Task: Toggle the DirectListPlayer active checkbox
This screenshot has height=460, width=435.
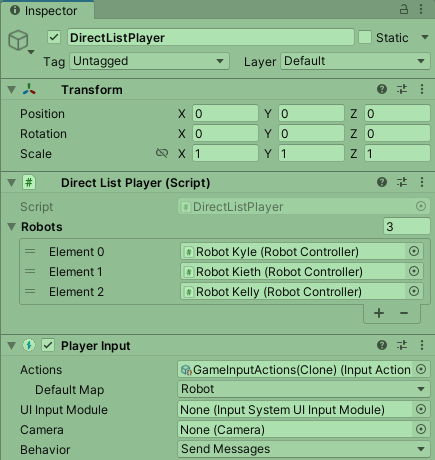Action: tap(54, 37)
